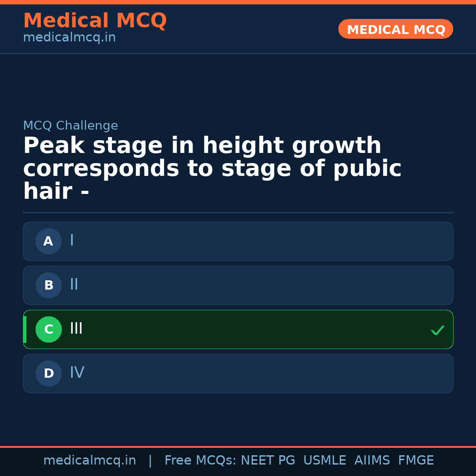Open the medicalmcq.in footer link
Image resolution: width=476 pixels, height=476 pixels.
pyautogui.click(x=90, y=460)
